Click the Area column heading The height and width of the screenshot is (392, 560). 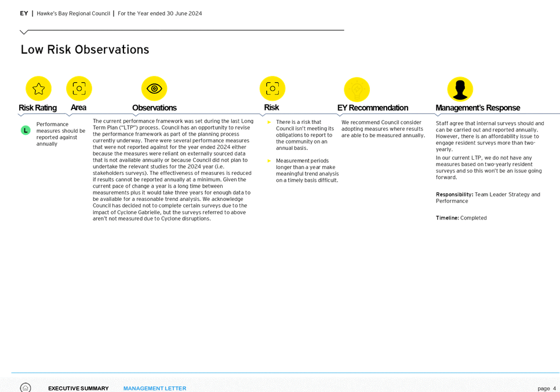click(x=78, y=107)
